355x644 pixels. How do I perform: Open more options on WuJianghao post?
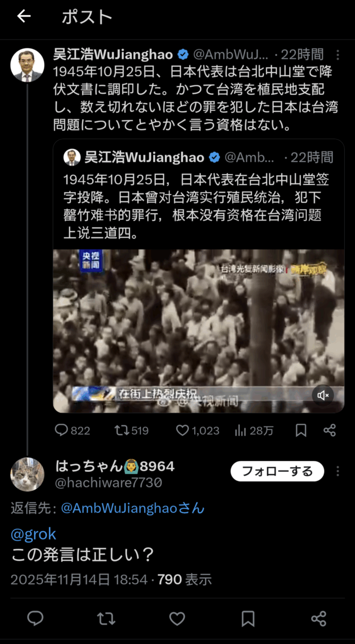338,54
